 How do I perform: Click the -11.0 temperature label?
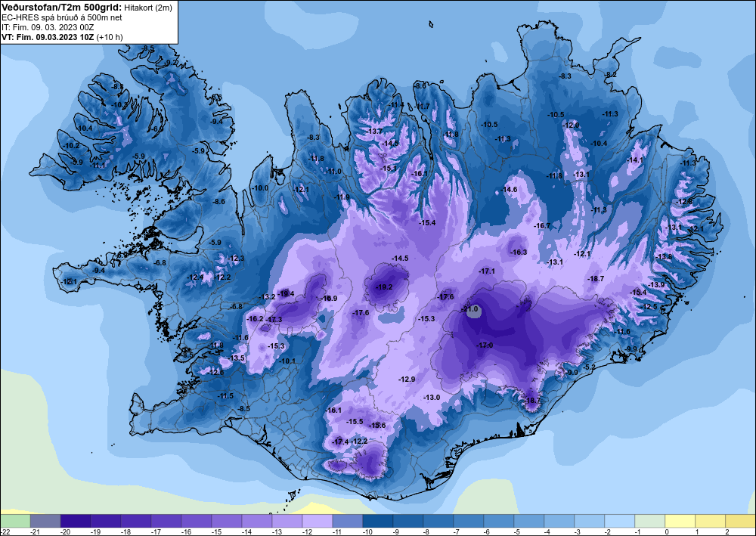[x=333, y=171]
